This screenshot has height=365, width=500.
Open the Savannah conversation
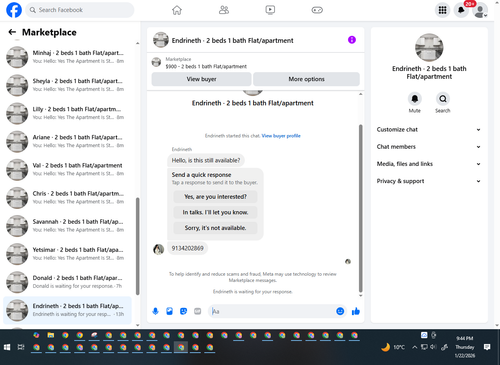pyautogui.click(x=67, y=226)
